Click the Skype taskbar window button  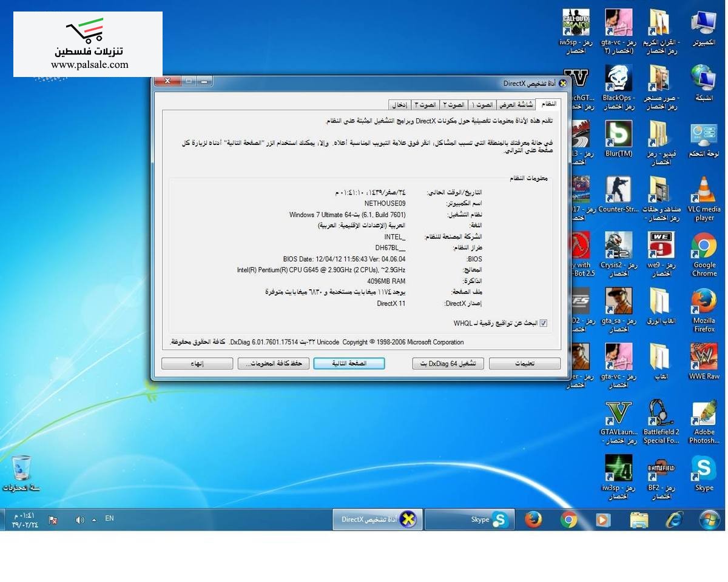point(469,520)
